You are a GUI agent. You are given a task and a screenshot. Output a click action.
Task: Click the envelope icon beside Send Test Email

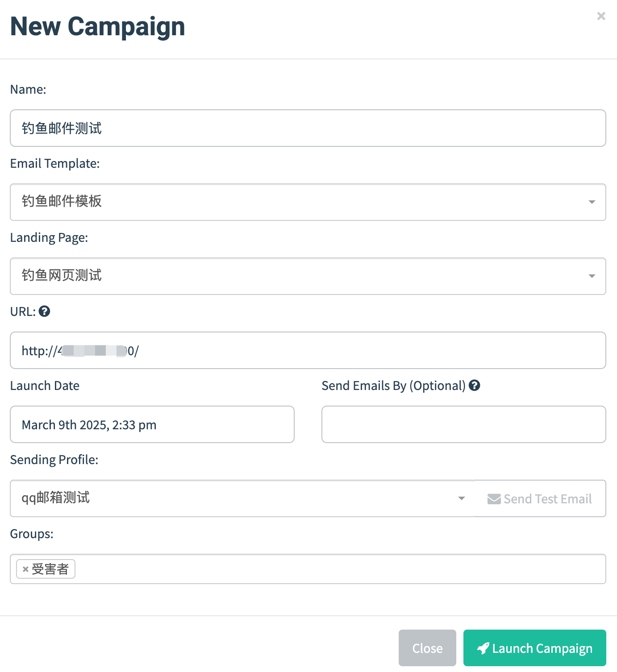pos(494,499)
